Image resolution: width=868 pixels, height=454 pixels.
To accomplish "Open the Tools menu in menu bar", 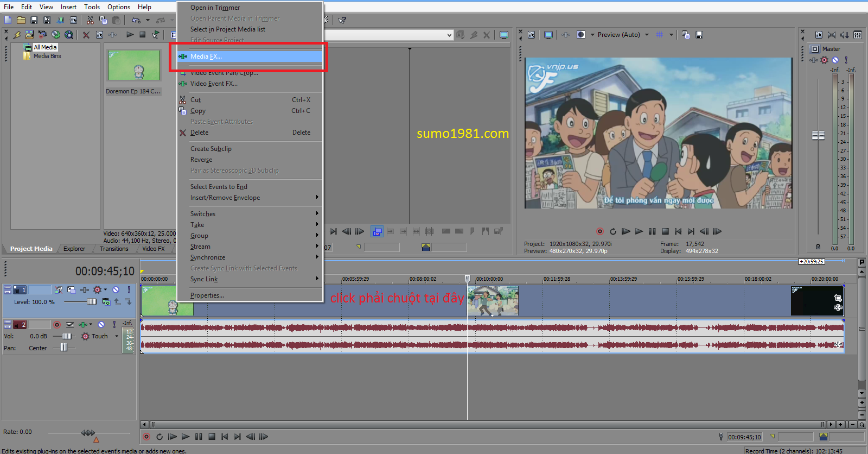I will coord(92,7).
